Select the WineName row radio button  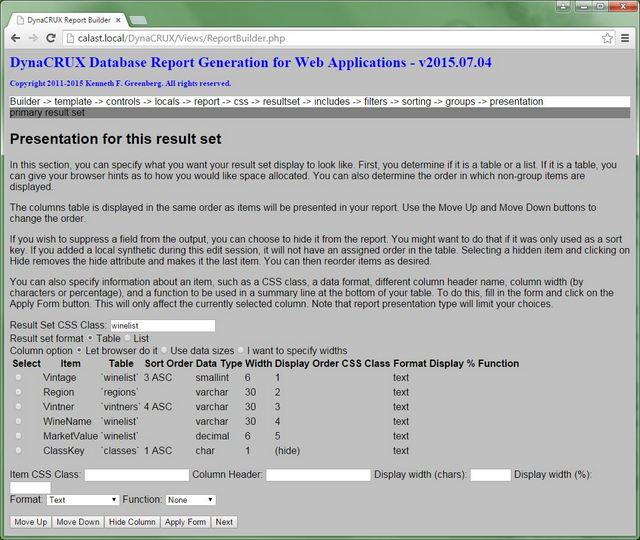[18, 421]
